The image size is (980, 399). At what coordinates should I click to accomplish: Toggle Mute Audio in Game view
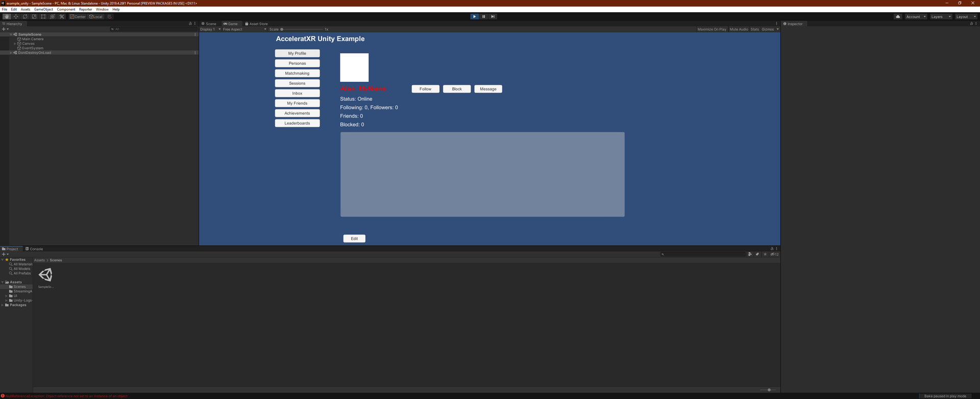[x=739, y=29]
